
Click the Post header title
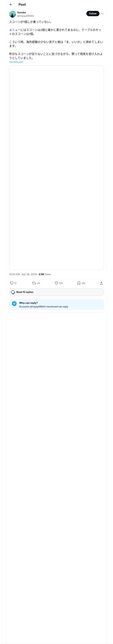point(22,5)
